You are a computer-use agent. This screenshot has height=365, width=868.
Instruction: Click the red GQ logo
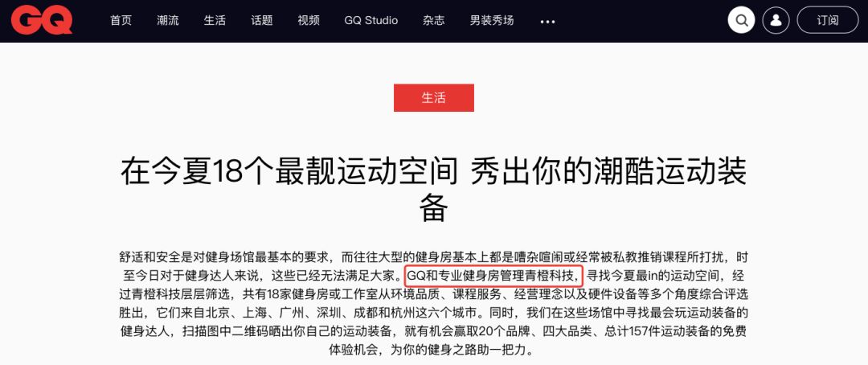tap(42, 21)
